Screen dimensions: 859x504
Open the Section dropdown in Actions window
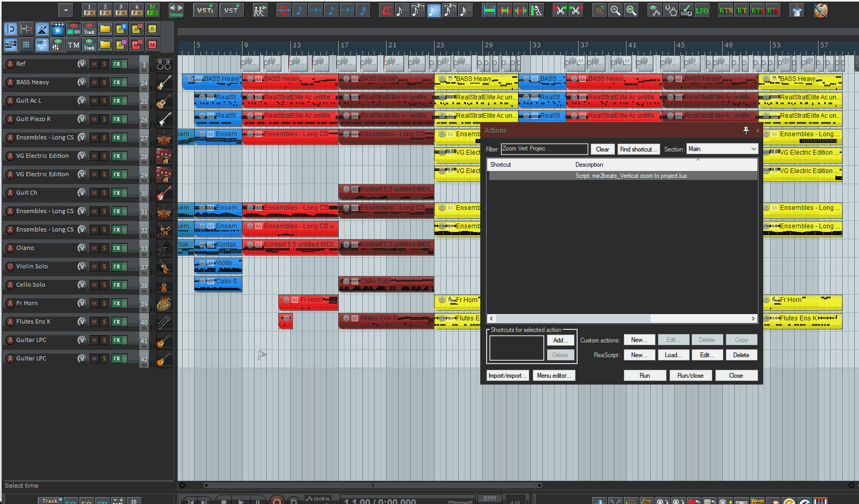click(x=722, y=149)
